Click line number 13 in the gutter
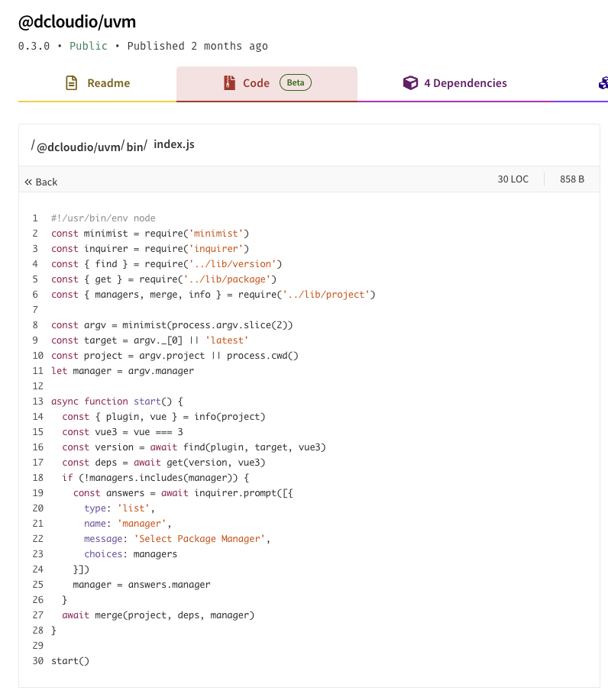 [x=37, y=402]
